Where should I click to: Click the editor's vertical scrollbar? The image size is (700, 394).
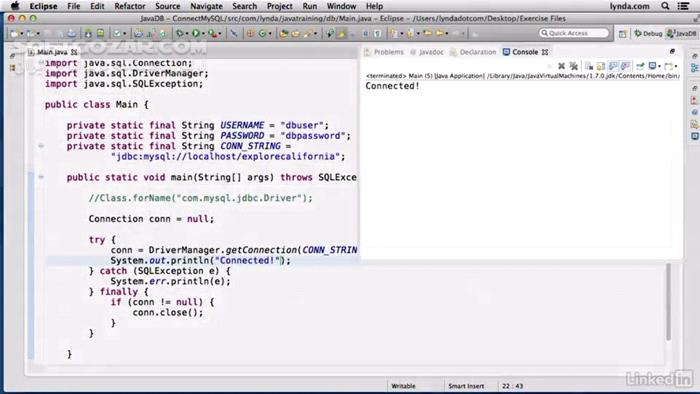[x=668, y=302]
